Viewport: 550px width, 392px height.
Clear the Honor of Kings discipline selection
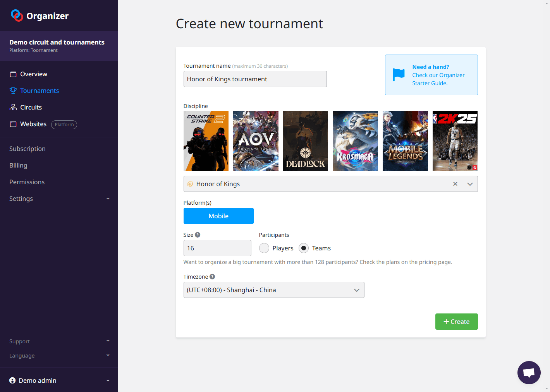click(x=455, y=184)
